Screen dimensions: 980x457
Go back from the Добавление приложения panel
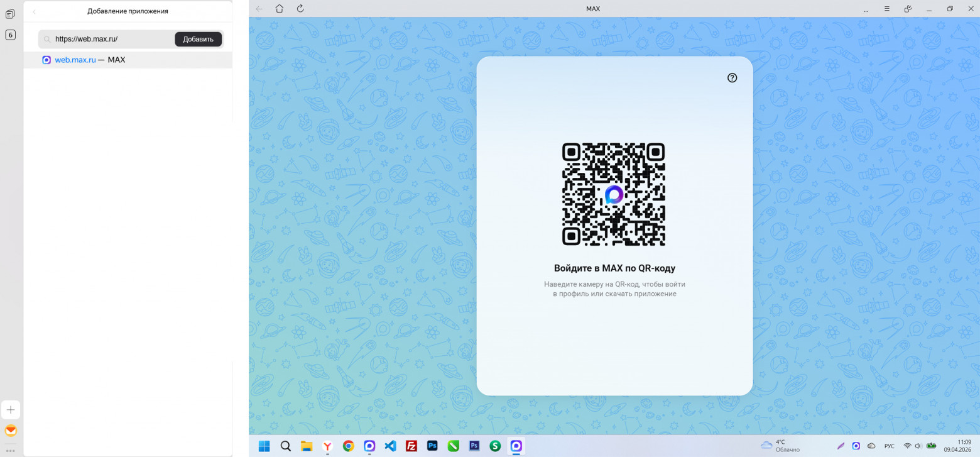[x=34, y=11]
